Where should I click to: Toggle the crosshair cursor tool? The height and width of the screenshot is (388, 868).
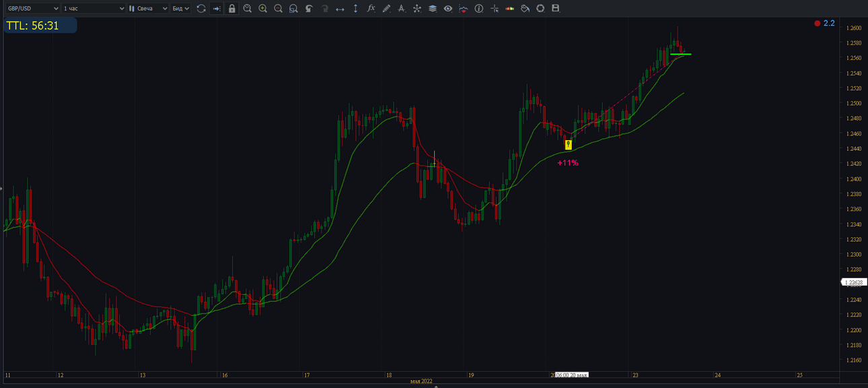[x=495, y=9]
